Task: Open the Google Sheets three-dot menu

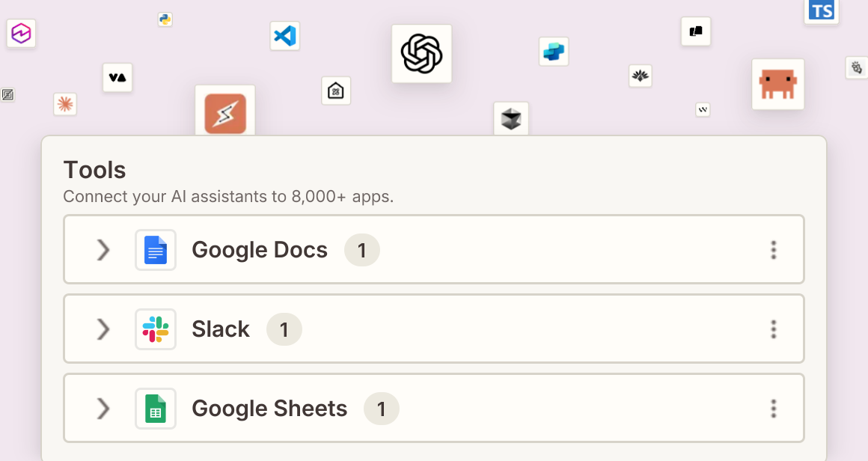Action: [x=773, y=409]
